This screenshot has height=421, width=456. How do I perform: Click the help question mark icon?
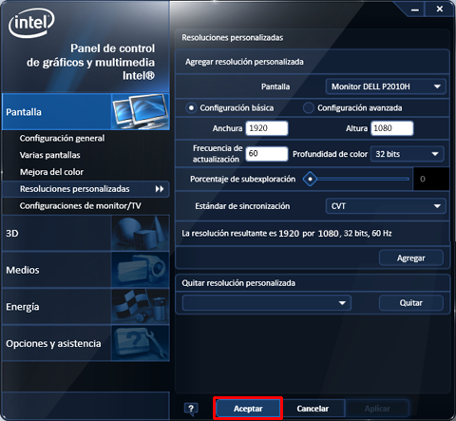coord(191,409)
